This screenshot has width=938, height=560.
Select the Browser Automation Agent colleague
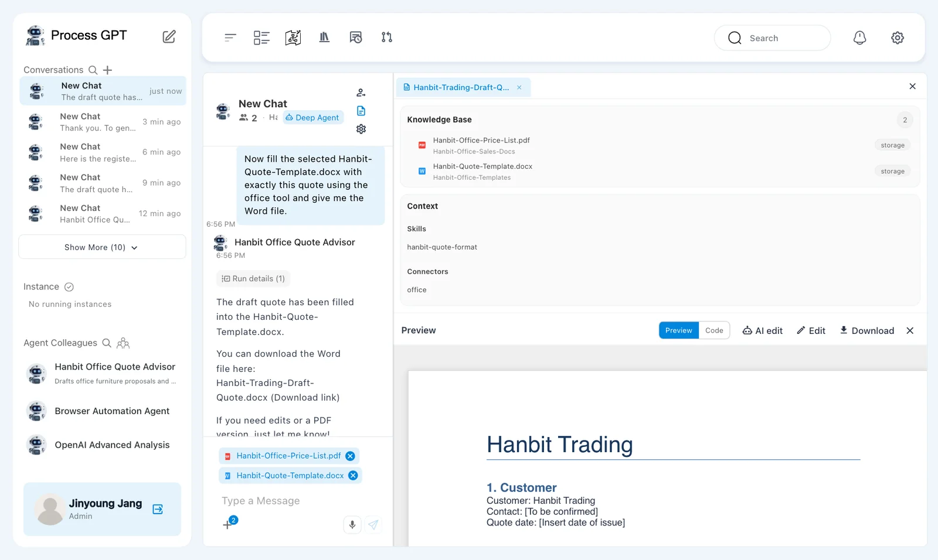(x=102, y=411)
